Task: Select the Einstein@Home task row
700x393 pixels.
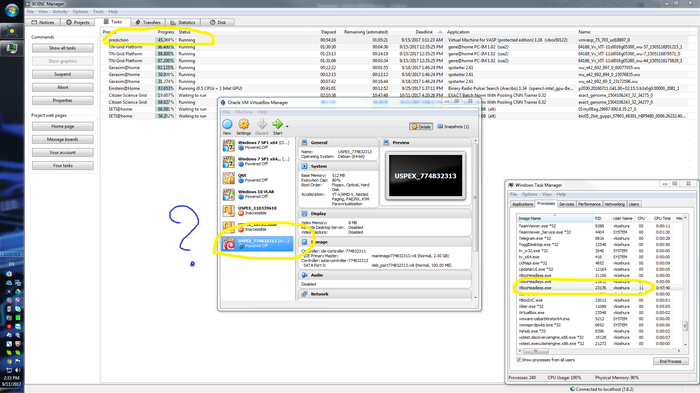Action: (395, 88)
